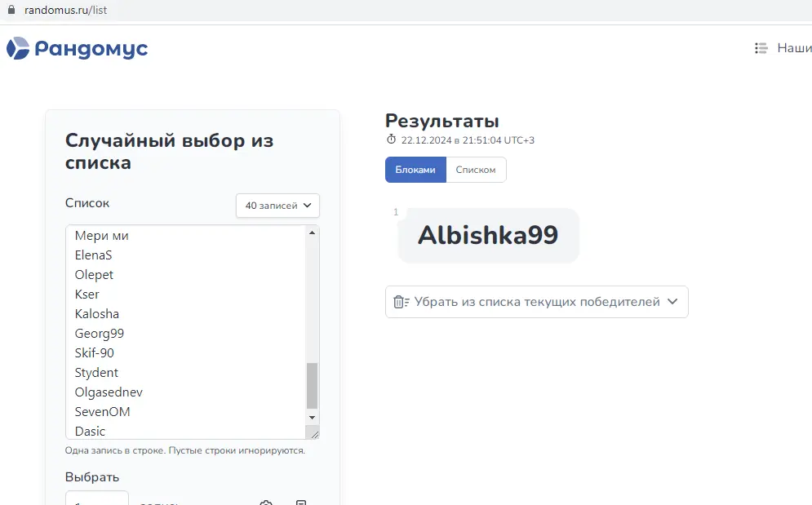Click the list scrollbar down arrow

(312, 418)
